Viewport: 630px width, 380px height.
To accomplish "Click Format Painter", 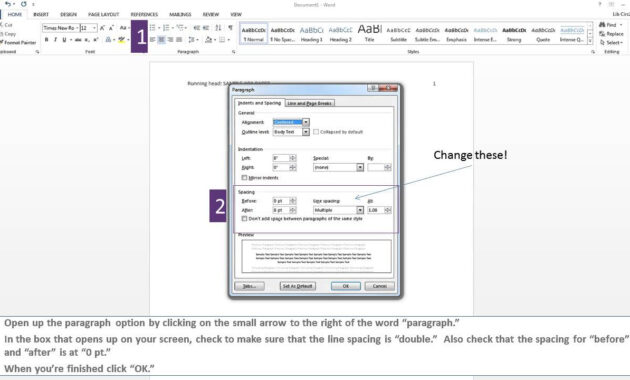I will click(18, 43).
